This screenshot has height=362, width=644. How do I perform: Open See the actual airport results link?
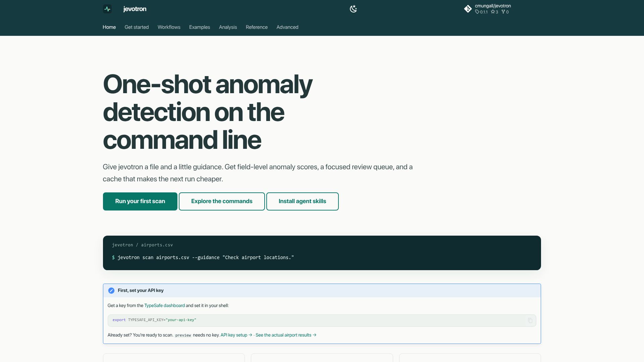[x=286, y=335]
